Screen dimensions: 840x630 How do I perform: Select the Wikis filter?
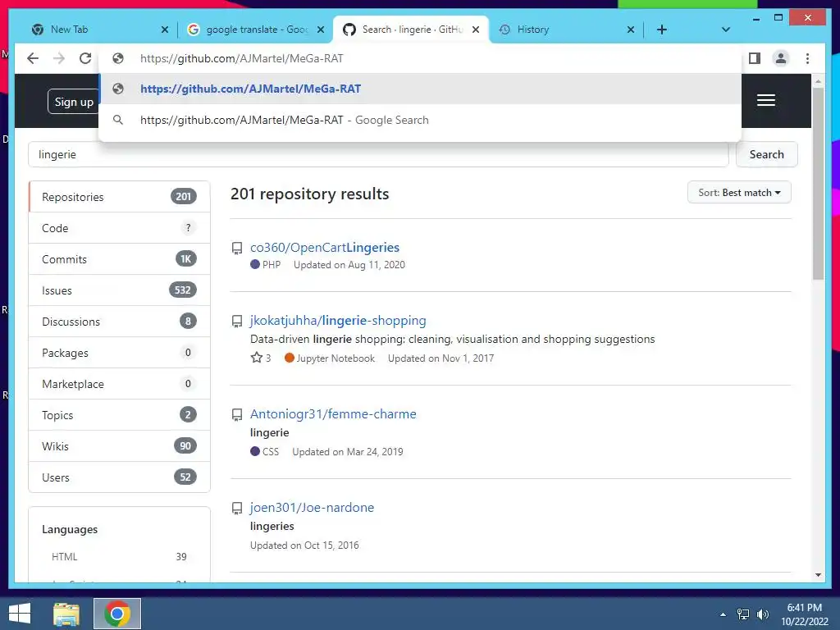pyautogui.click(x=119, y=446)
